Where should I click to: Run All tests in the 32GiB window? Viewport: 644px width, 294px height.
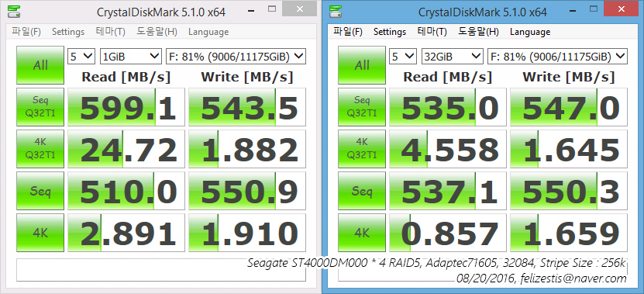pyautogui.click(x=362, y=65)
